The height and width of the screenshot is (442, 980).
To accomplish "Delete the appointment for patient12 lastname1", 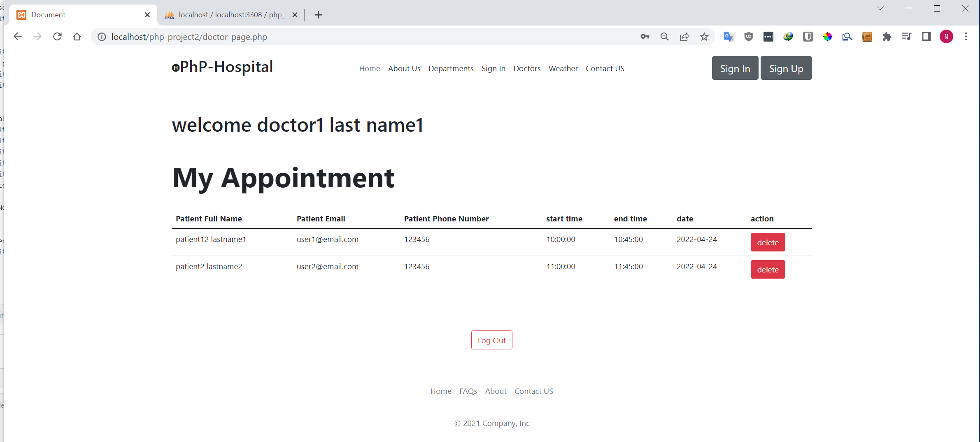I will (x=768, y=242).
